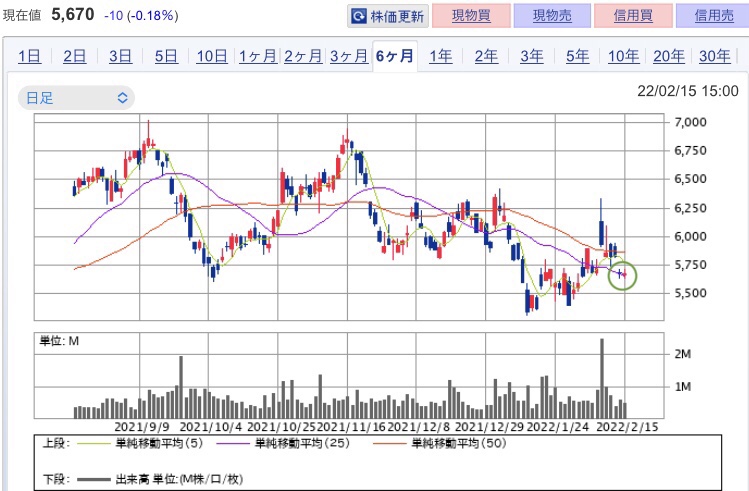
Task: Click the 7,000 price axis label
Action: 690,122
